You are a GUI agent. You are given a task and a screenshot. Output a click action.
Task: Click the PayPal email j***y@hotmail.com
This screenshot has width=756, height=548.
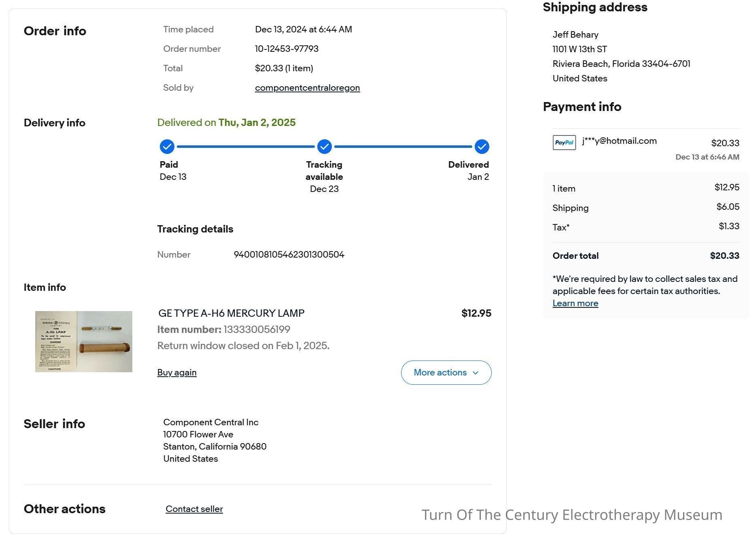(619, 141)
